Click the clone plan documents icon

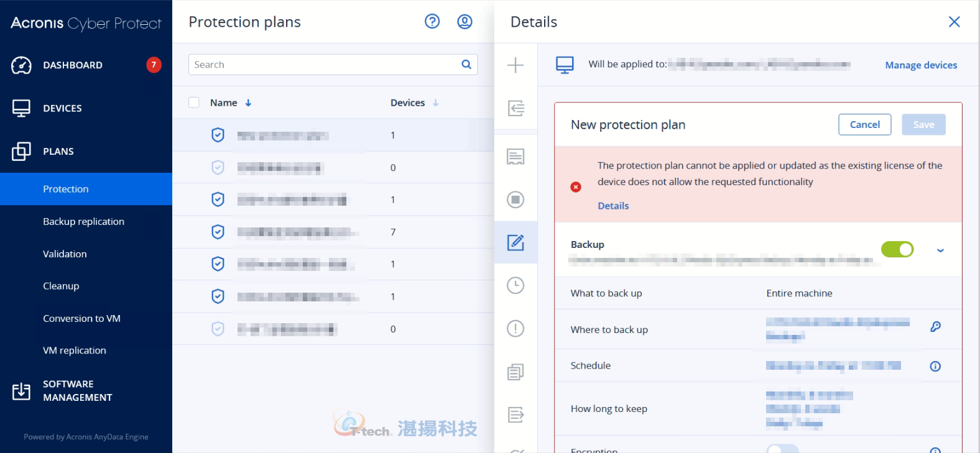[x=515, y=372]
